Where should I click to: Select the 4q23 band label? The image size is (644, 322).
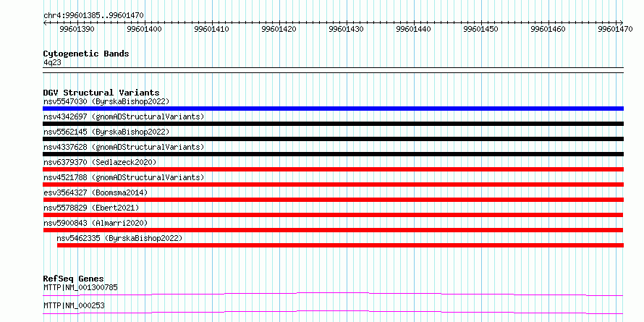(52, 62)
